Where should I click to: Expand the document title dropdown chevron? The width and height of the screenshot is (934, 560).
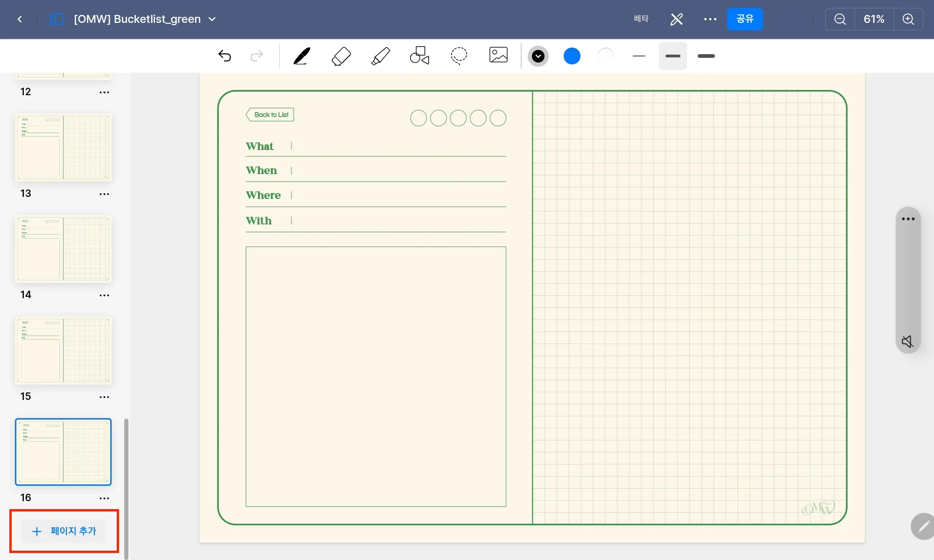212,19
